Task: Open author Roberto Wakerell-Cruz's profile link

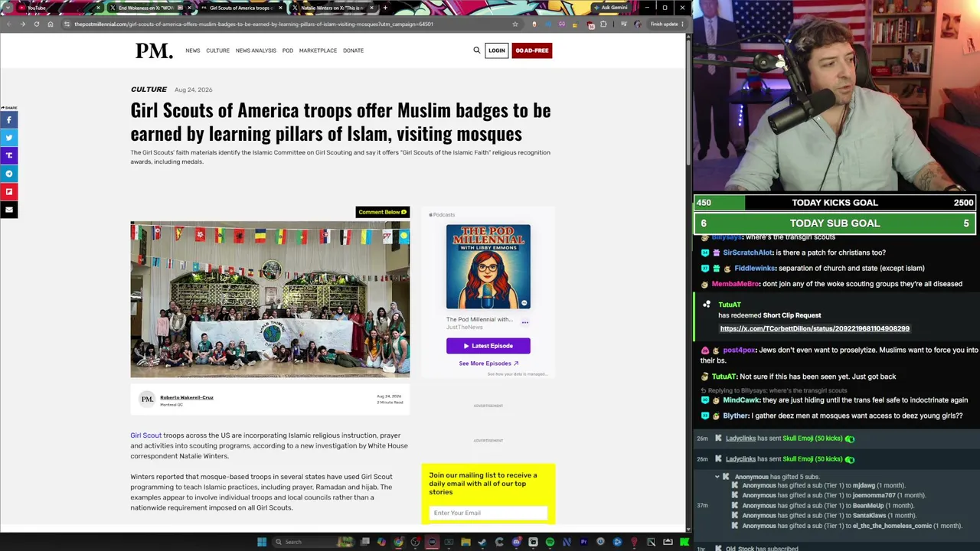Action: pyautogui.click(x=187, y=397)
